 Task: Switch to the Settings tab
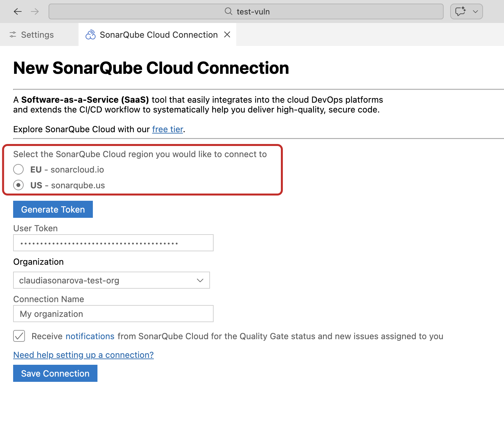click(x=37, y=34)
